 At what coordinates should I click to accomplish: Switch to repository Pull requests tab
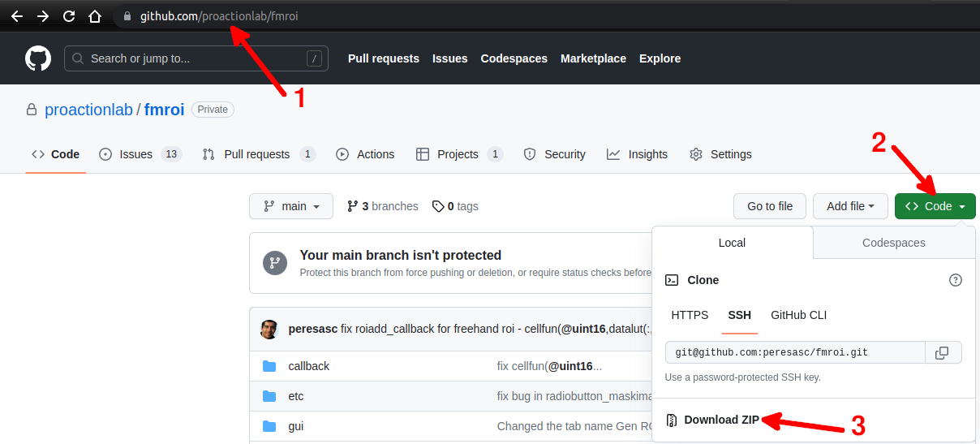click(259, 154)
